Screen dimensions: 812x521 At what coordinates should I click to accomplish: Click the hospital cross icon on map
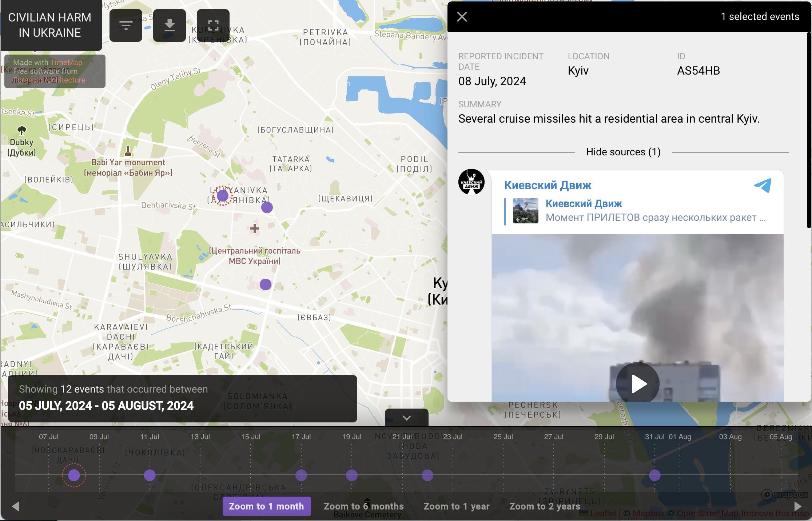click(255, 228)
